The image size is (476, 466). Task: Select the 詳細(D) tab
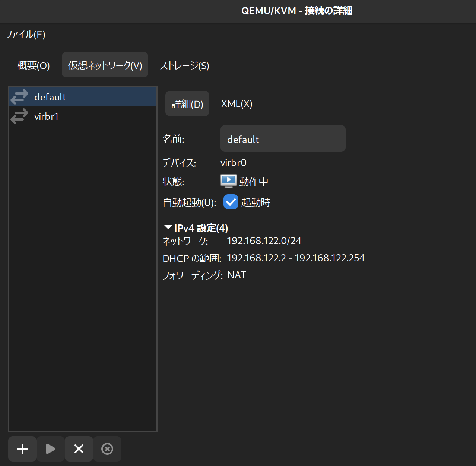click(187, 104)
